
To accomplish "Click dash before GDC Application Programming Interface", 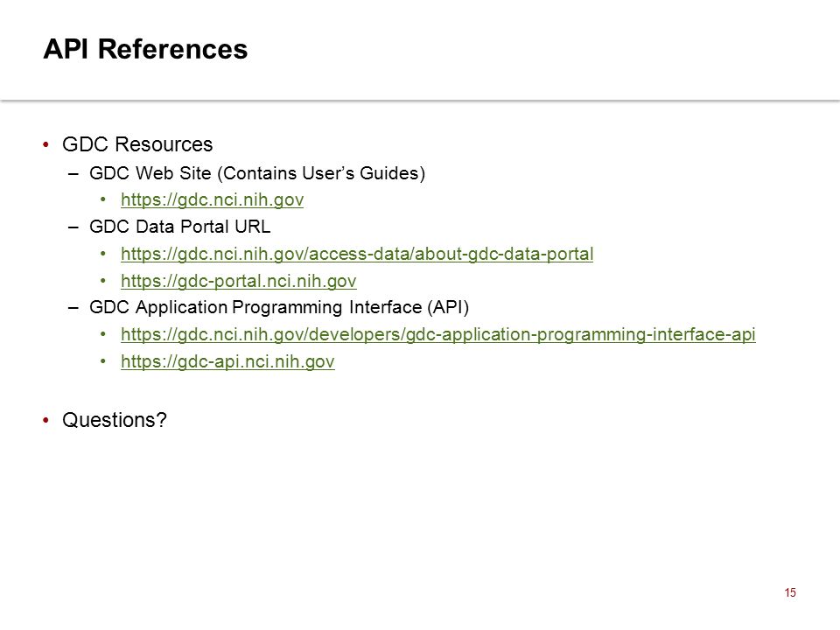I will 73,308.
